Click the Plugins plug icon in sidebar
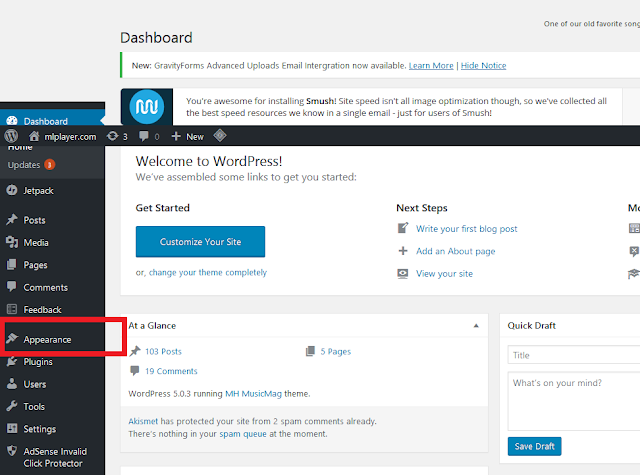Image resolution: width=640 pixels, height=475 pixels. click(12, 362)
